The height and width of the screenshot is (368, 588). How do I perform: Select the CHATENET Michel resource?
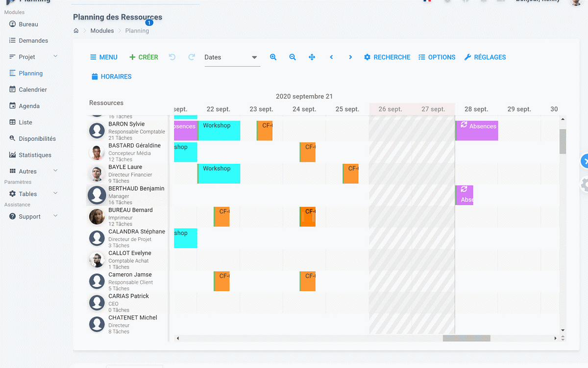[128, 324]
